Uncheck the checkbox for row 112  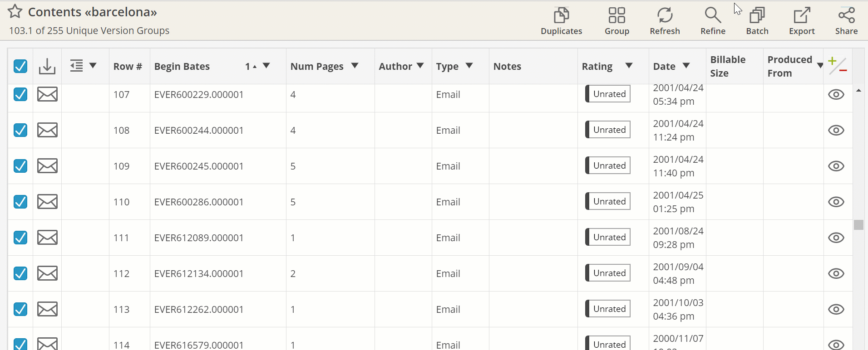[20, 273]
